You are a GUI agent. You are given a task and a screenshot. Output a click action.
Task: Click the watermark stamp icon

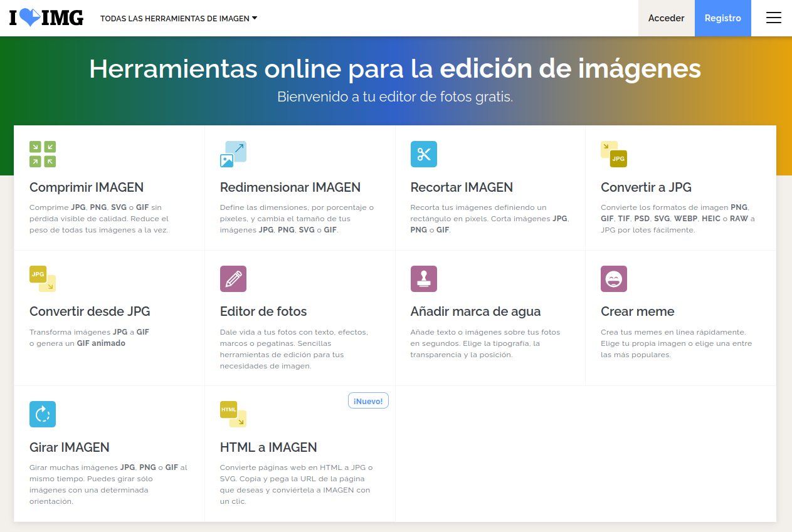point(424,279)
